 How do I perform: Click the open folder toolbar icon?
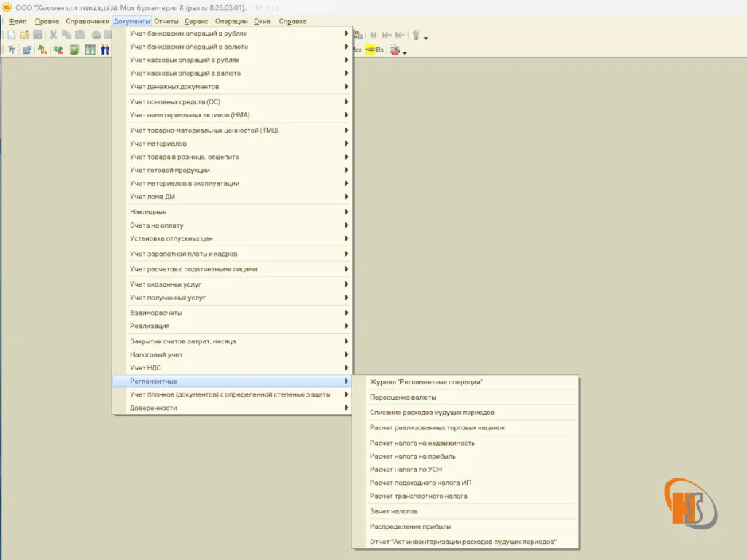[x=25, y=35]
